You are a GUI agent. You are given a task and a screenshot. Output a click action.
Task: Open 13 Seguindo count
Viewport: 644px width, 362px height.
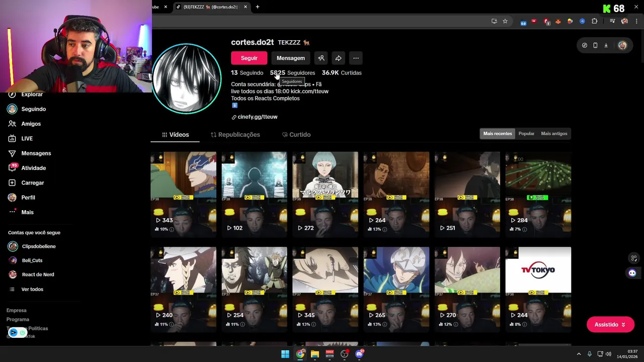247,73
